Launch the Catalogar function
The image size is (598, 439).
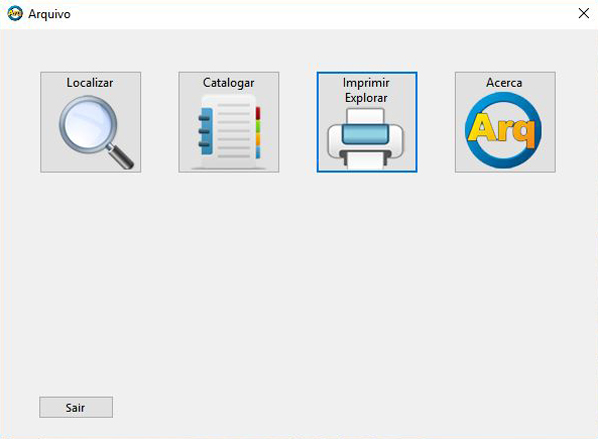[229, 122]
